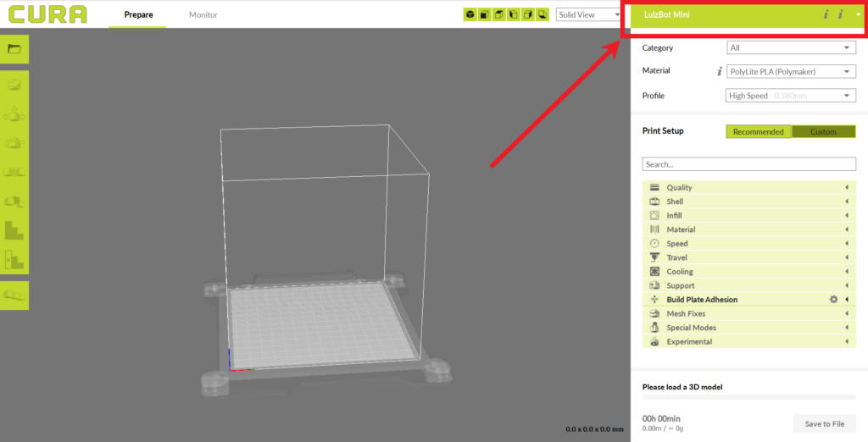Select the staircase tool with X mark
This screenshot has height=442, width=868.
pos(14,259)
